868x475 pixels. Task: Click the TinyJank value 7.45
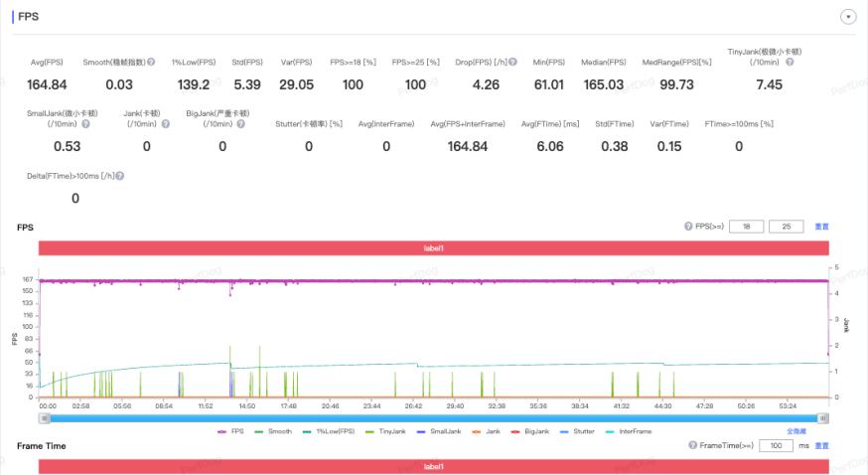click(x=769, y=84)
